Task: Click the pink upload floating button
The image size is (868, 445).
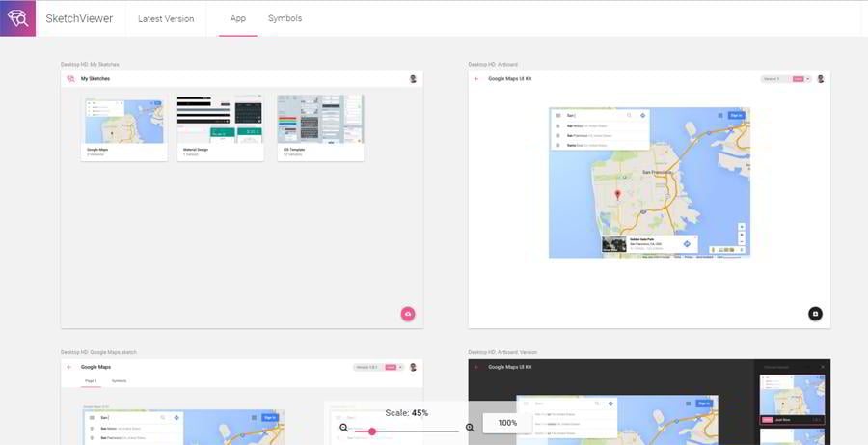Action: 408,314
